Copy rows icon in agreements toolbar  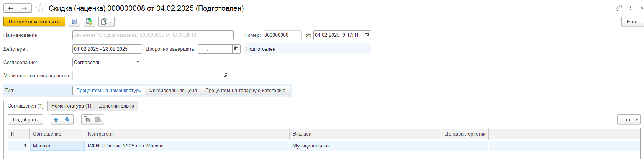pyautogui.click(x=87, y=119)
